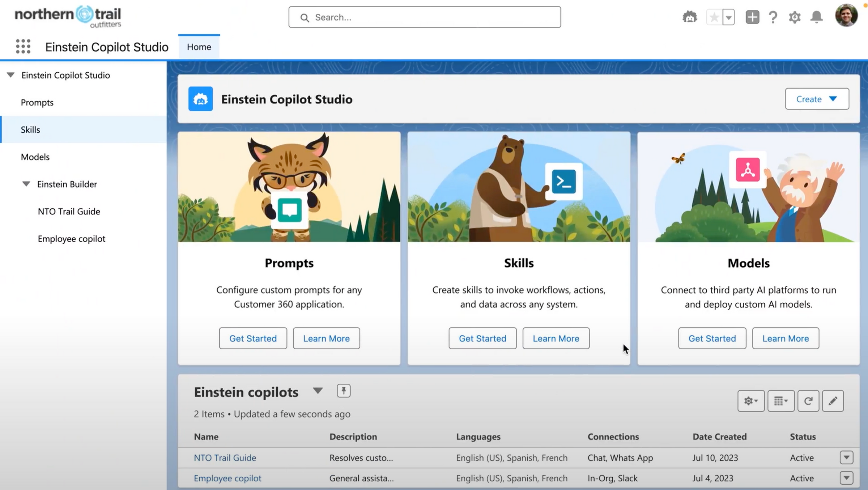Screen dimensions: 868x490
Task: Click the add new item plus icon
Action: [x=752, y=17]
